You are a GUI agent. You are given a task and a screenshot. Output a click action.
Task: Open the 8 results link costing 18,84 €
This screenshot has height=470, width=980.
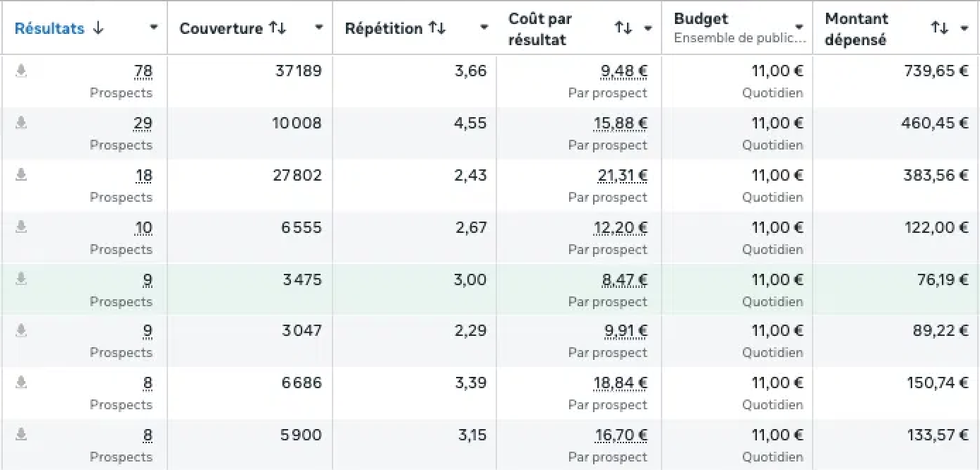[x=148, y=383]
